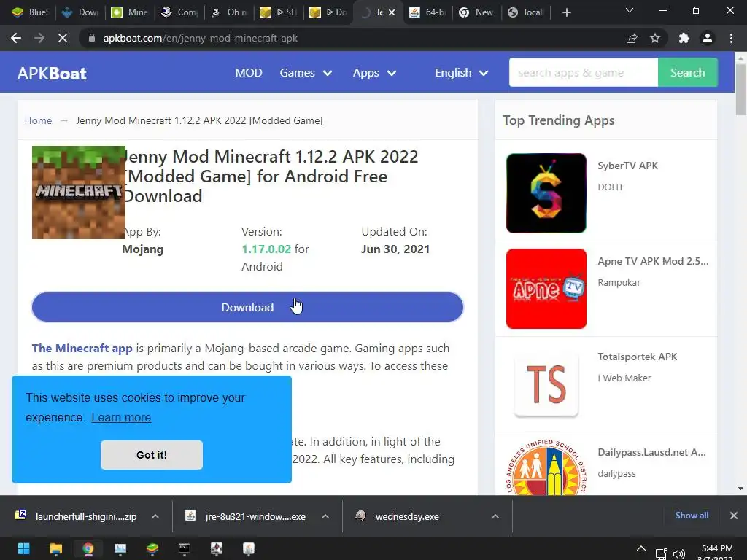
Task: Click the Chrome taskbar icon
Action: [88, 548]
